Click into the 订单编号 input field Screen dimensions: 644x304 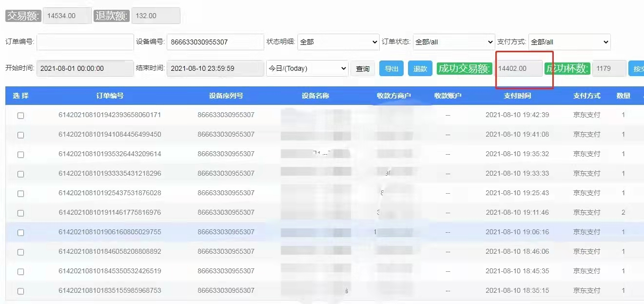[x=85, y=42]
